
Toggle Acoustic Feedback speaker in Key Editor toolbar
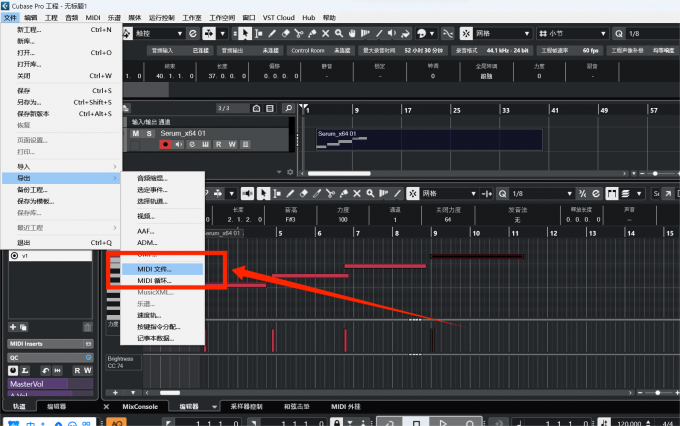click(247, 193)
